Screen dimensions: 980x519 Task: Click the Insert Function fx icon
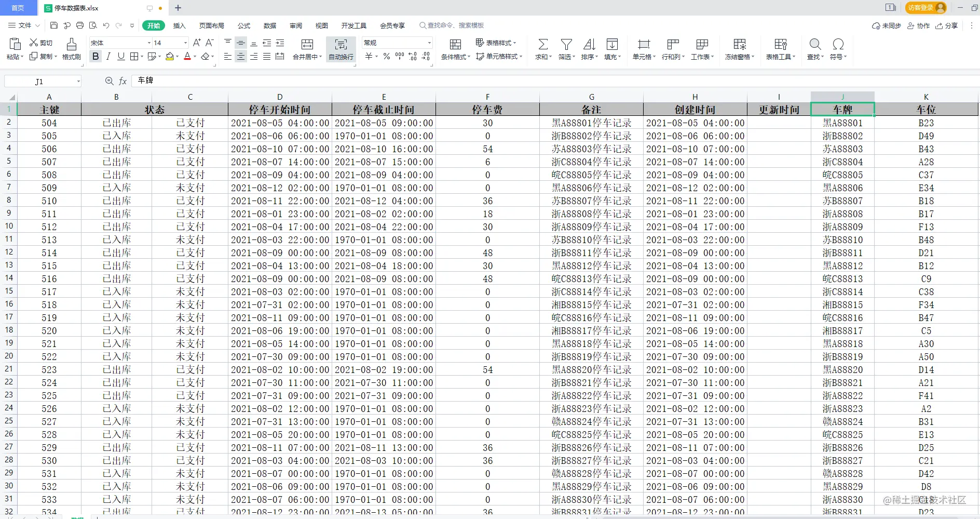pos(123,81)
